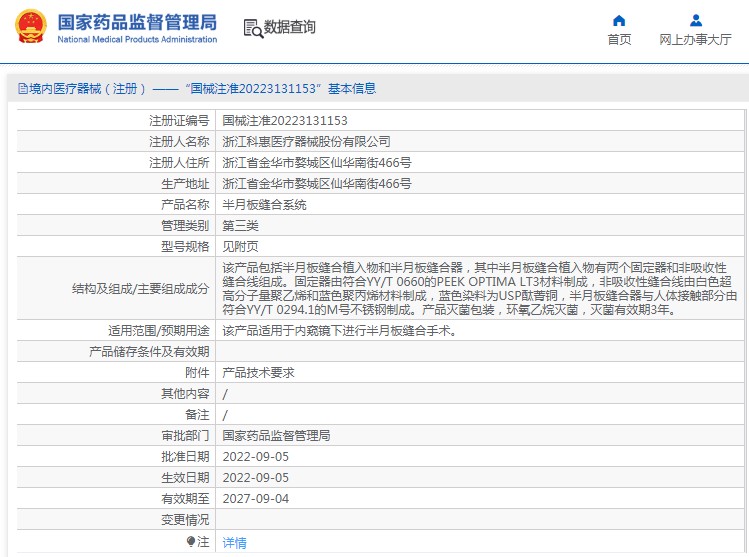Screen dimensions: 749x557
Task: Click product name 半月板缝合系统
Action: [264, 204]
